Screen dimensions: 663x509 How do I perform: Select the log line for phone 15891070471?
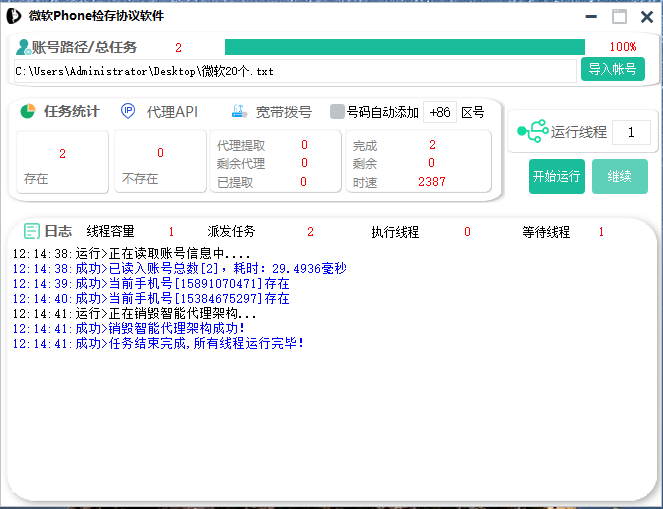(150, 283)
